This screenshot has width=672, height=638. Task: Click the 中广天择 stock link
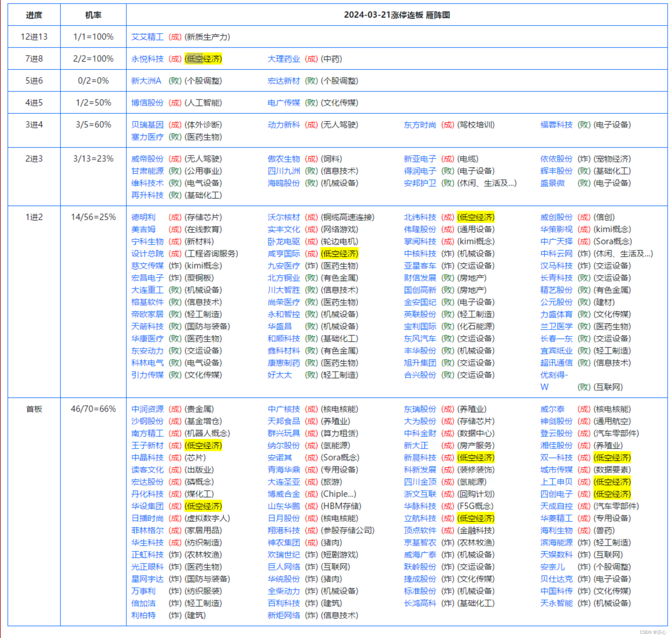tap(556, 242)
